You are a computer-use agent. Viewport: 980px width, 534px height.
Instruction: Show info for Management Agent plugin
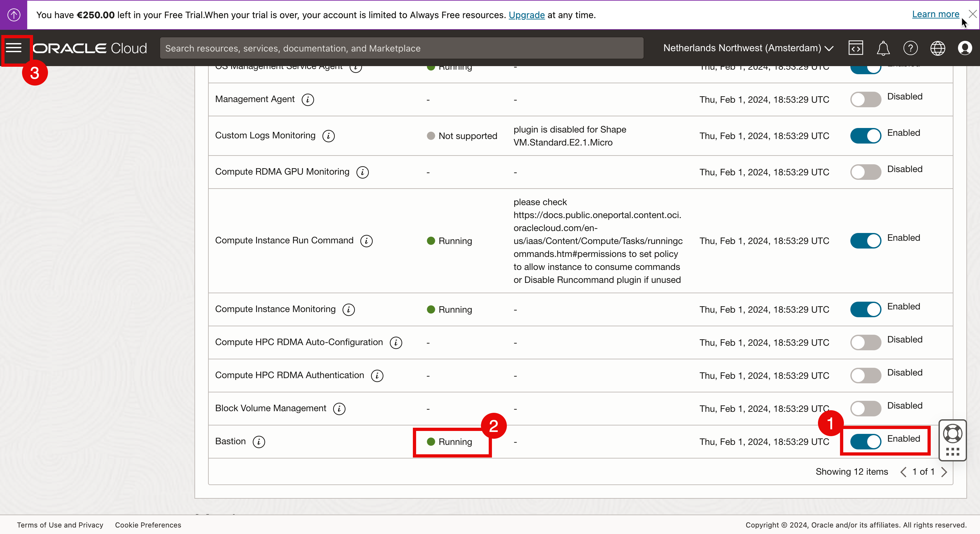point(308,100)
